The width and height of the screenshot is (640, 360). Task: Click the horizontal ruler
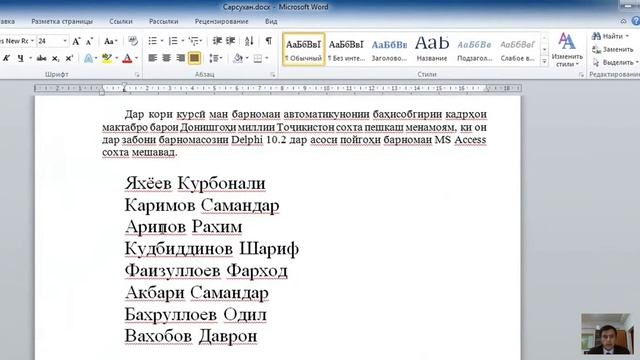point(278,88)
